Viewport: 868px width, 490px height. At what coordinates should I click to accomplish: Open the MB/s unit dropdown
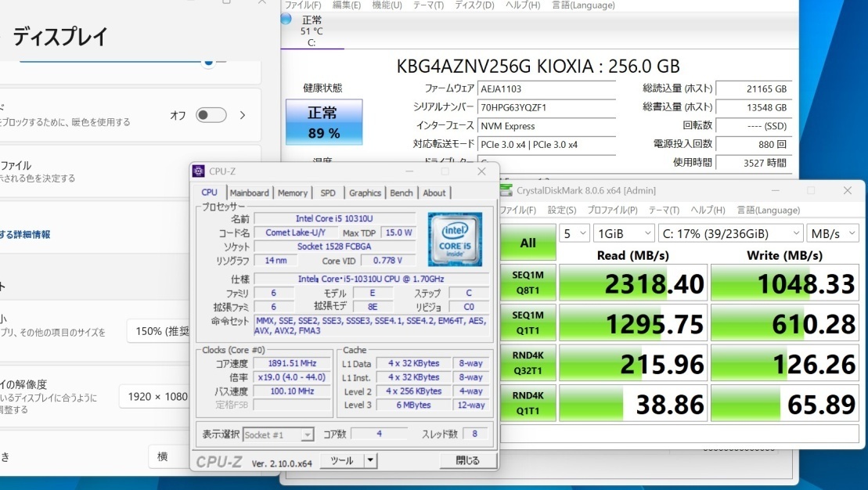coord(833,233)
